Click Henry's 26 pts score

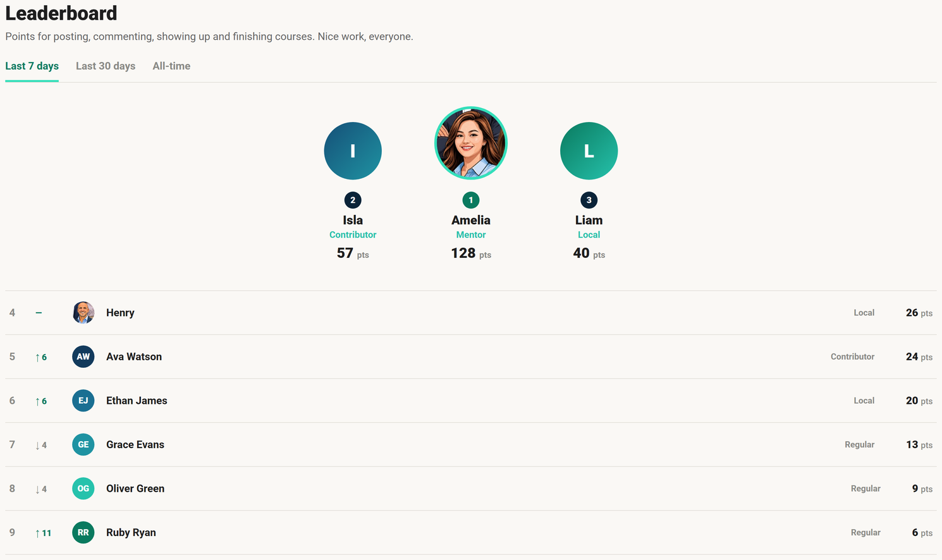coord(919,313)
